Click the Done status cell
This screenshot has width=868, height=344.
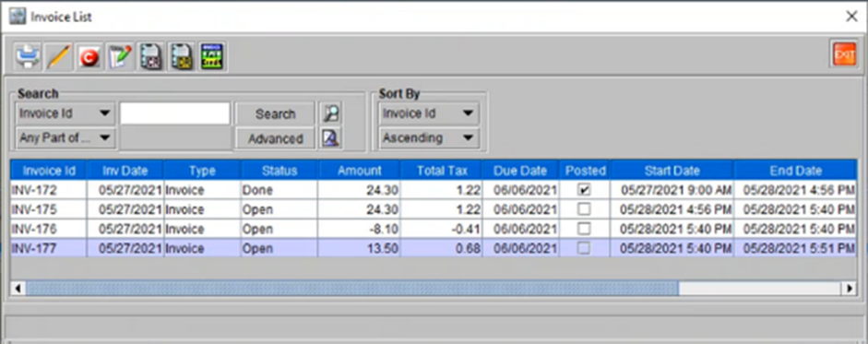(x=279, y=190)
